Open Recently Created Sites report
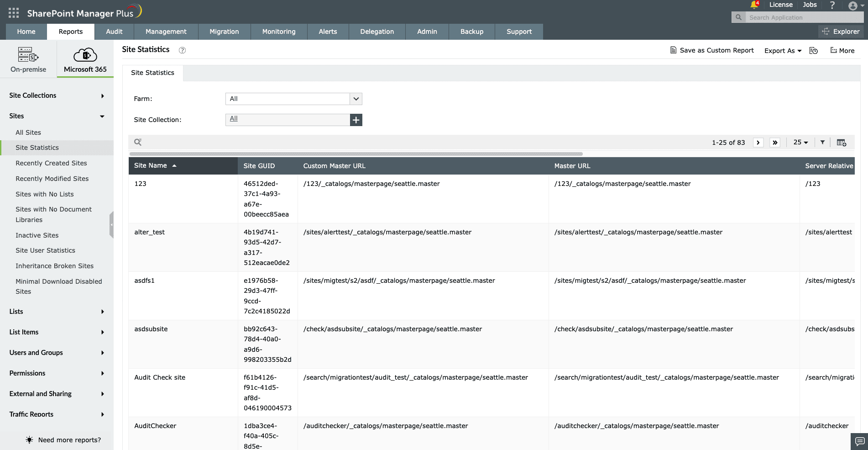The width and height of the screenshot is (868, 450). click(x=51, y=163)
